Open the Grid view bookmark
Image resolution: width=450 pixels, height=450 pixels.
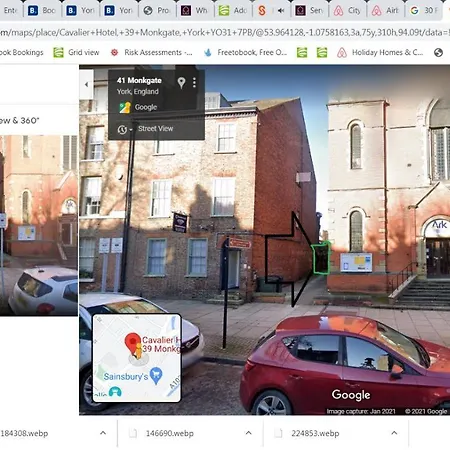pyautogui.click(x=76, y=52)
